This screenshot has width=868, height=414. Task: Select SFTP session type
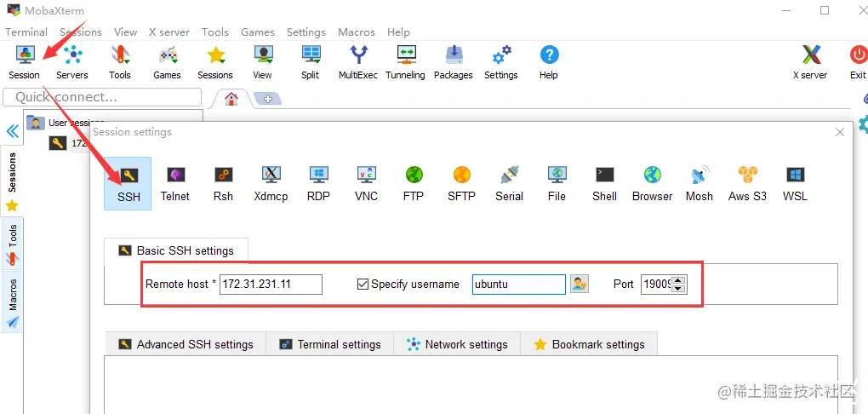[x=461, y=184]
